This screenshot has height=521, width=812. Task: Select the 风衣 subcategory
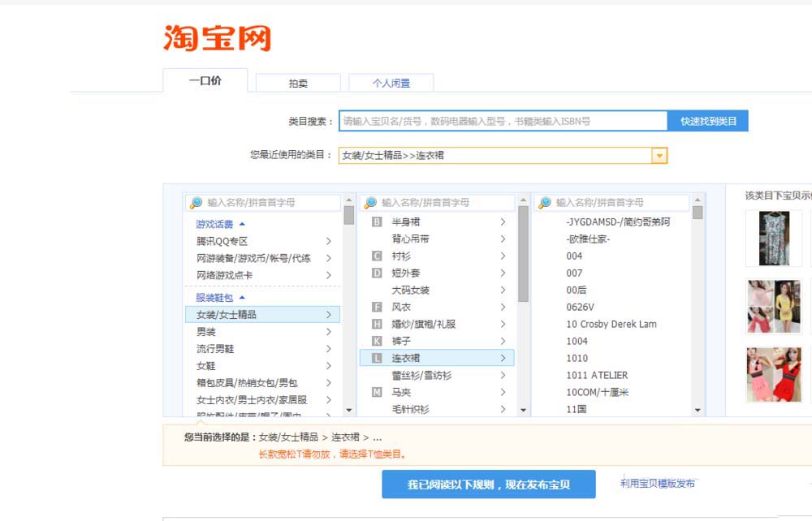437,308
